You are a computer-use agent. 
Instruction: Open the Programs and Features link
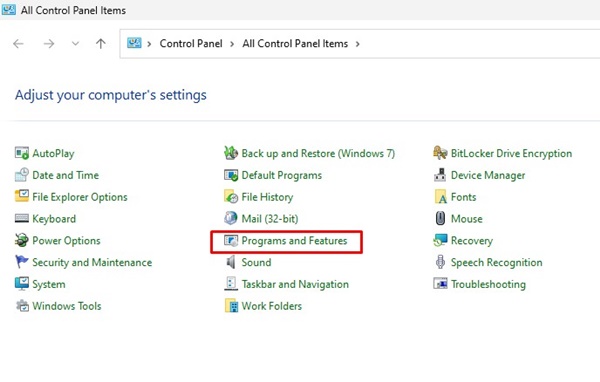[294, 240]
